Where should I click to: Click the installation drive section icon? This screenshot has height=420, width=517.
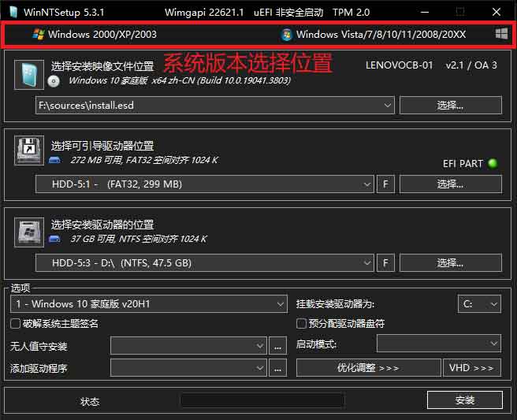click(29, 232)
